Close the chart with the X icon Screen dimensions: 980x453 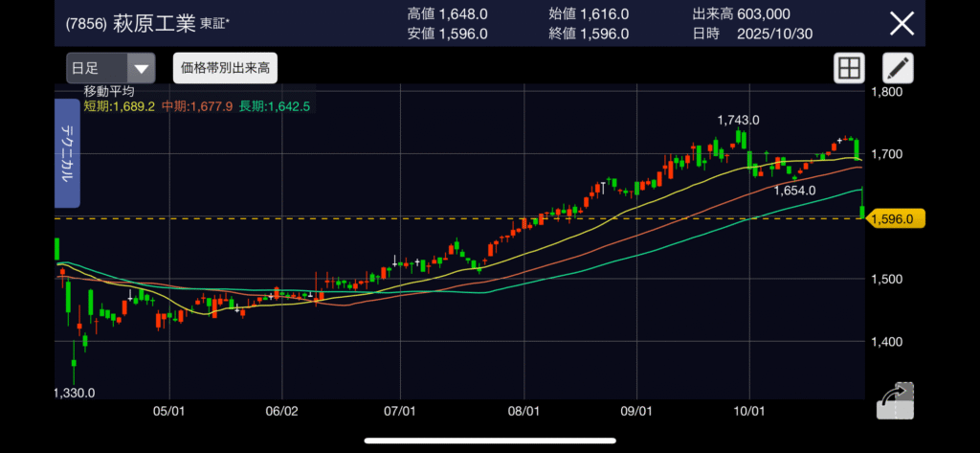click(902, 23)
